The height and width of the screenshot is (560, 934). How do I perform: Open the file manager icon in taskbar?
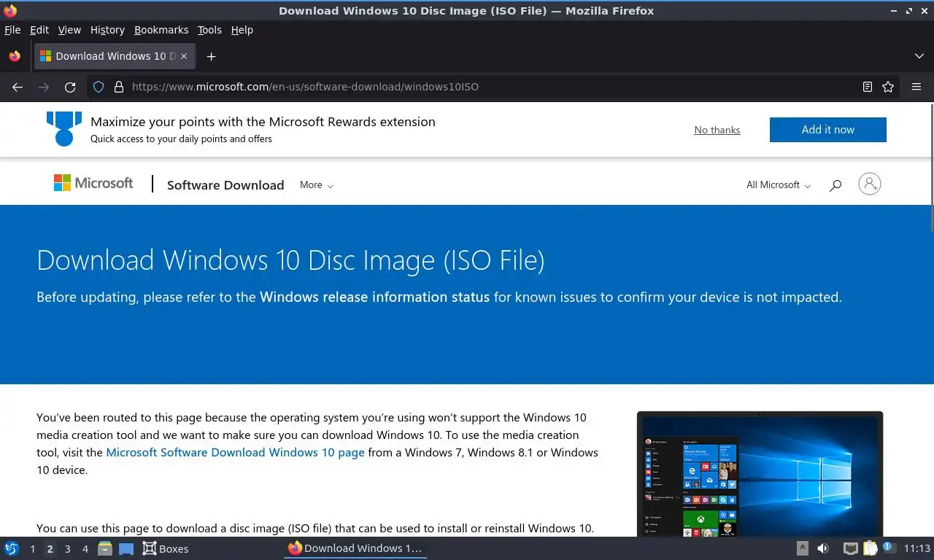105,548
